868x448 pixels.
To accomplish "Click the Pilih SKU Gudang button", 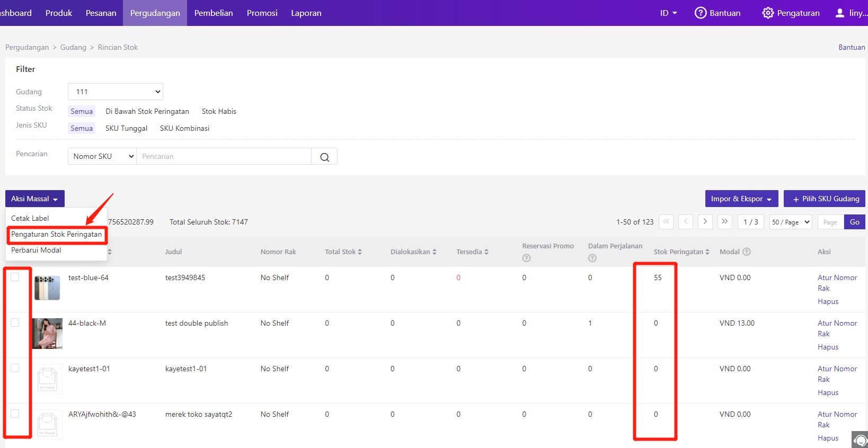I will (825, 199).
